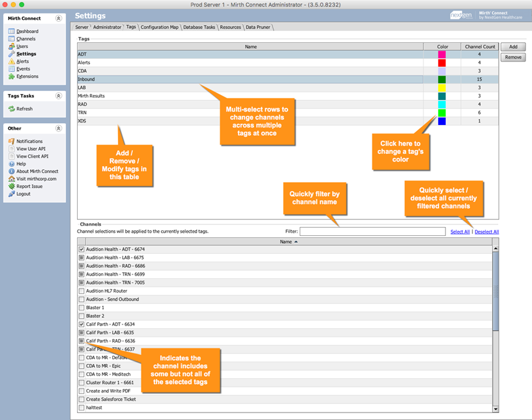The height and width of the screenshot is (420, 532).
Task: Uncheck Audition Health - ADT - 6674 channel
Action: 82,249
